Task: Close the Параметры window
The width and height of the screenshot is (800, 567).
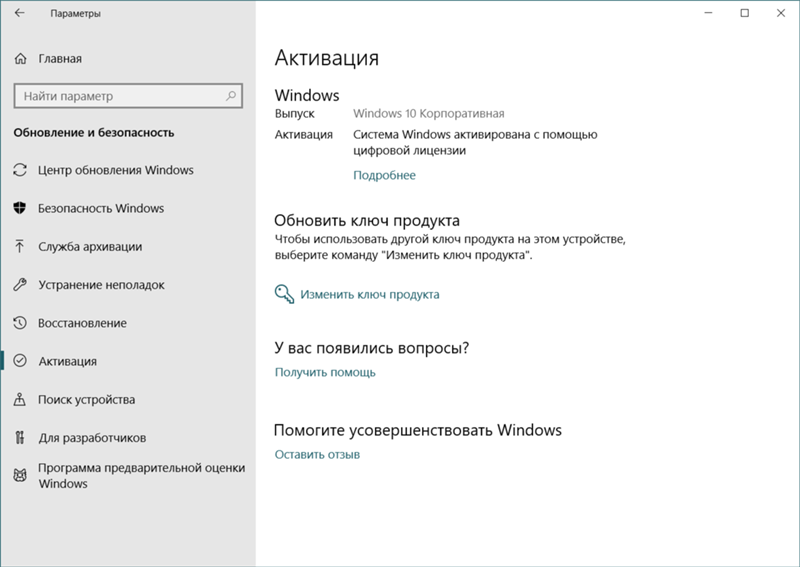Action: click(781, 13)
